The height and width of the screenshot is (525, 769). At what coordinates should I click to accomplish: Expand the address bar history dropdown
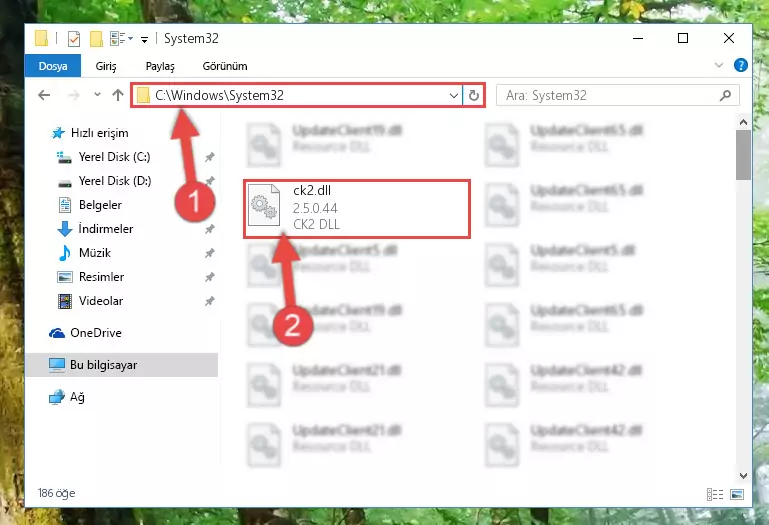454,95
